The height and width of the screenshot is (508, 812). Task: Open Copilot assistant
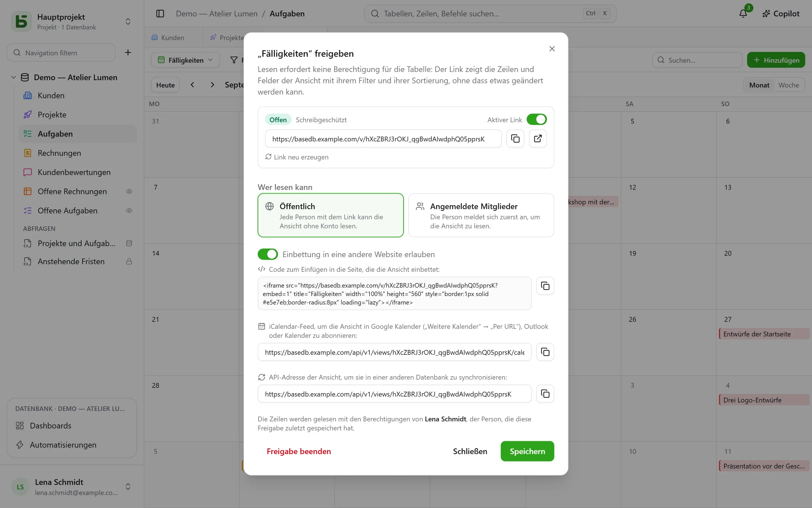click(x=781, y=14)
